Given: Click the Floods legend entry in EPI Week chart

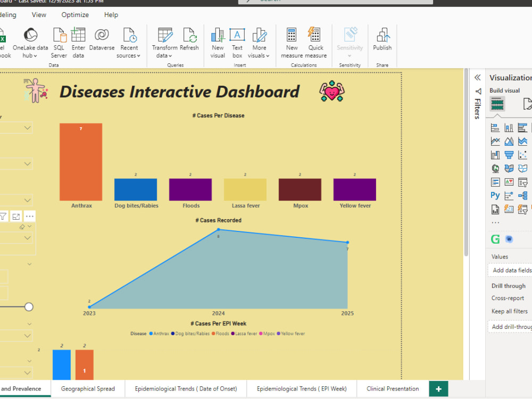Looking at the screenshot, I should click(x=221, y=334).
